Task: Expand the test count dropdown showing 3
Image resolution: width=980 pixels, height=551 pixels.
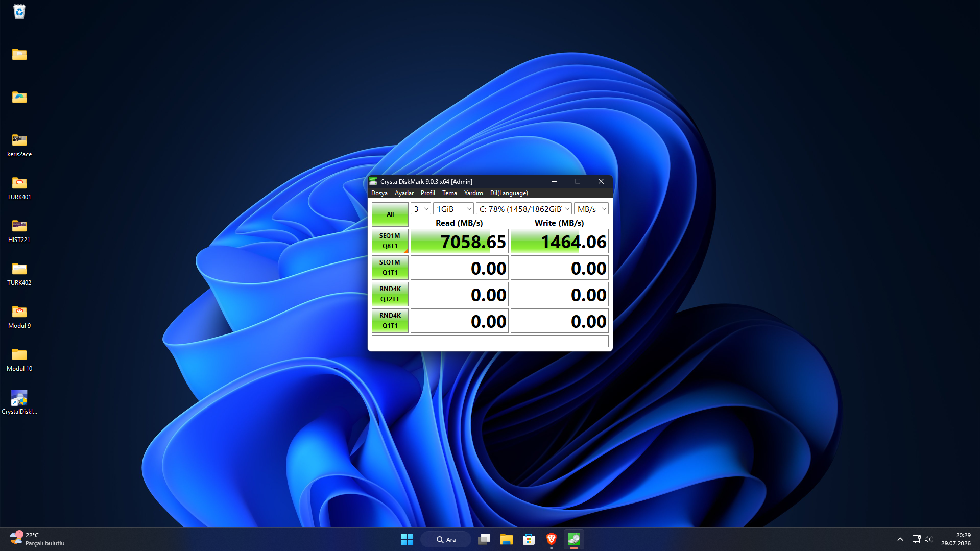Action: click(421, 209)
